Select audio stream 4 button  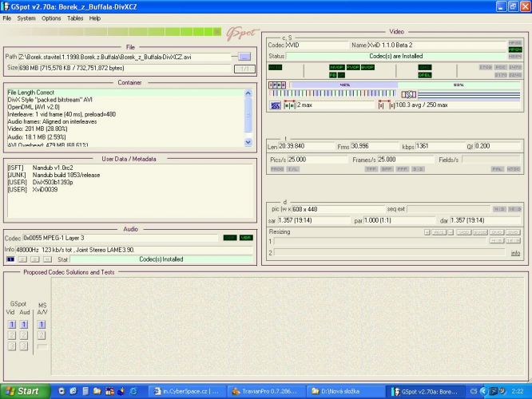(x=47, y=259)
